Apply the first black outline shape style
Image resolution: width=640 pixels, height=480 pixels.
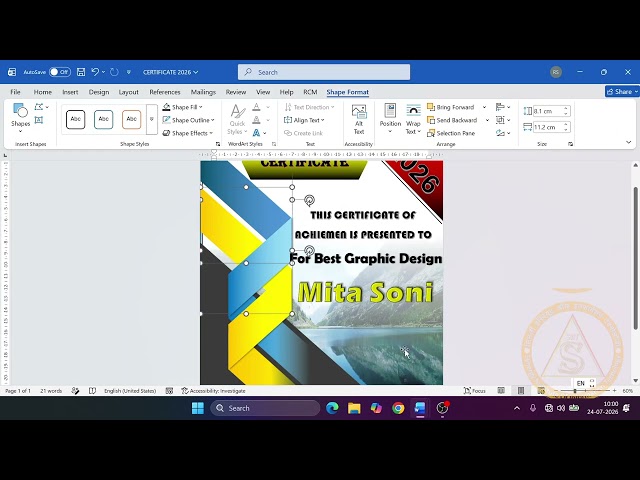pyautogui.click(x=76, y=119)
